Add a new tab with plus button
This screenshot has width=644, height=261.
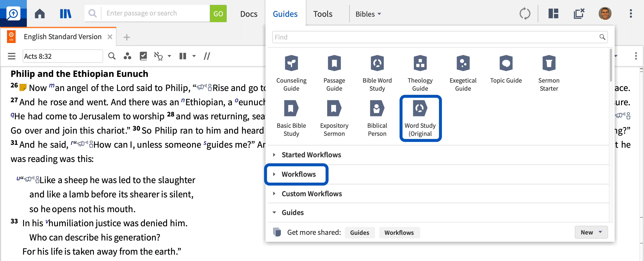pos(127,37)
